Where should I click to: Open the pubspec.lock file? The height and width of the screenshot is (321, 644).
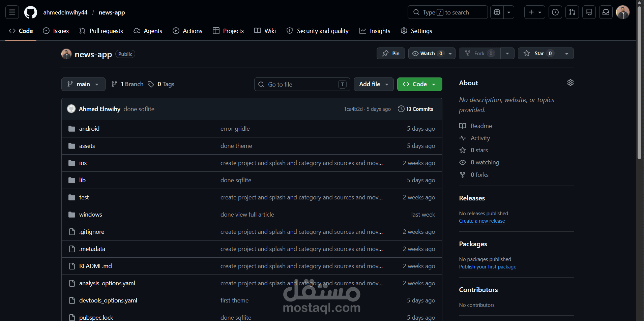click(96, 318)
